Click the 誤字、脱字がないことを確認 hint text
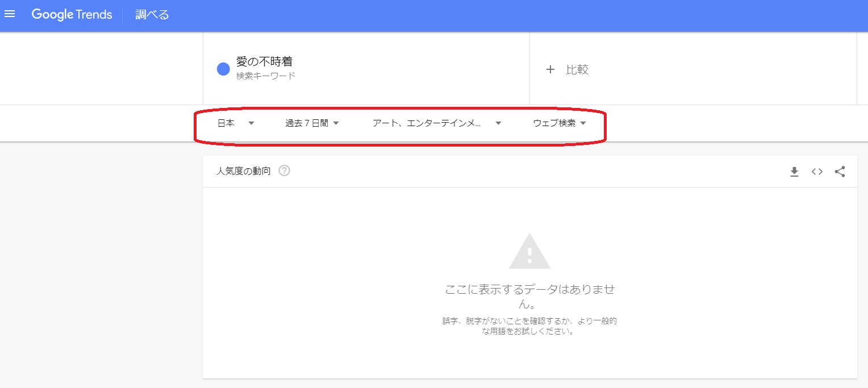This screenshot has height=388, width=868. (x=529, y=326)
